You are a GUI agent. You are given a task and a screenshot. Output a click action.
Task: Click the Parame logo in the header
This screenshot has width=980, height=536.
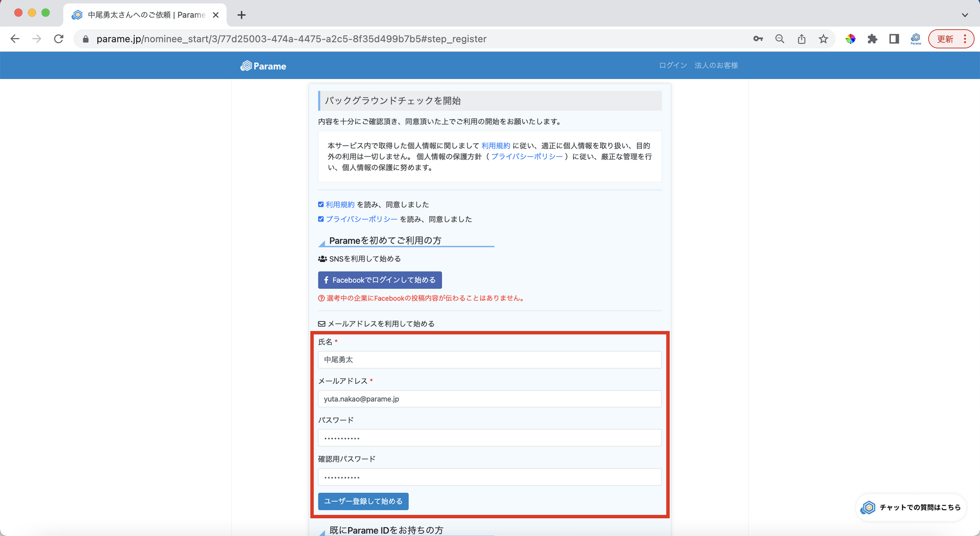[x=263, y=66]
